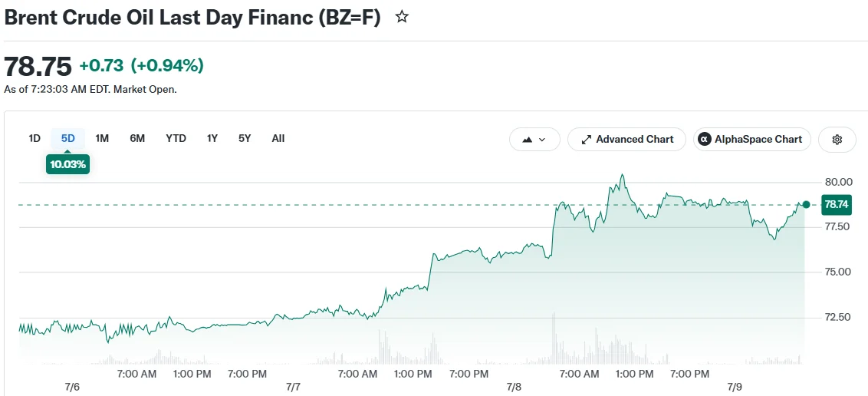Screen dimensions: 868x396
Task: Click the 77.50 axis label
Action: [x=837, y=226]
